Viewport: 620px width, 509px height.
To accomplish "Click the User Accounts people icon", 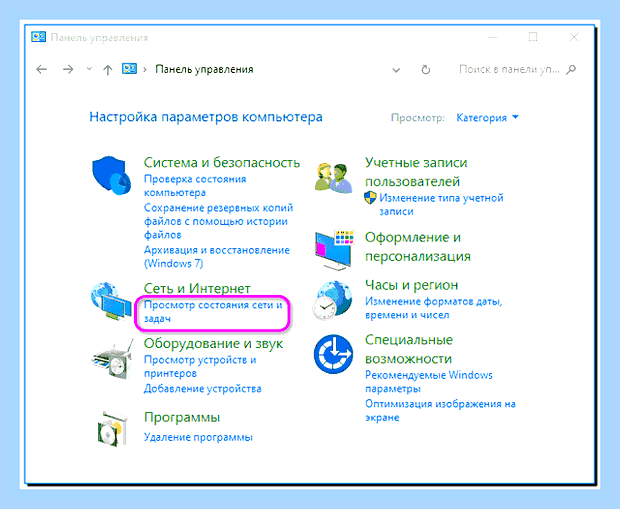I will tap(334, 178).
